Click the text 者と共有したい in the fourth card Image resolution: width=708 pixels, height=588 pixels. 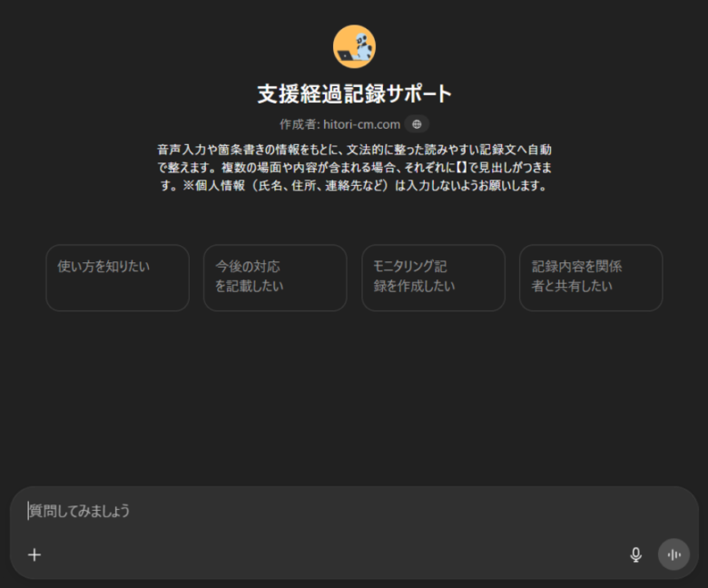click(x=572, y=286)
